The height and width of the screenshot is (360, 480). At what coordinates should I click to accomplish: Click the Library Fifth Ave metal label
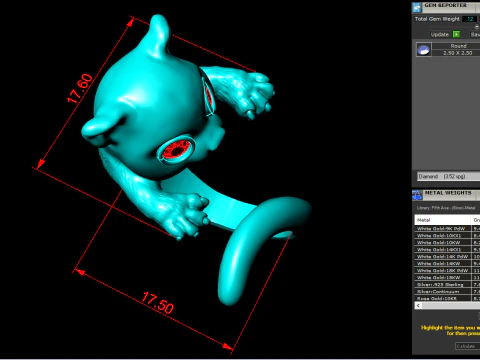pos(446,208)
